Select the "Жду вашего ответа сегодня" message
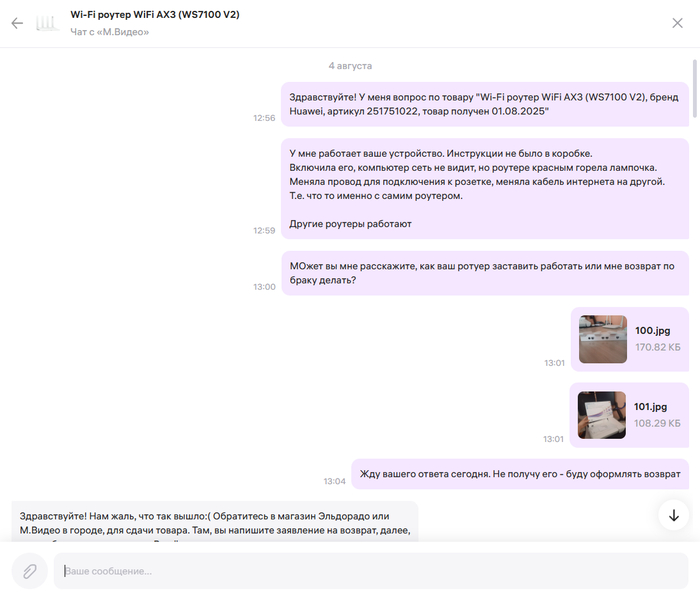 pyautogui.click(x=519, y=474)
